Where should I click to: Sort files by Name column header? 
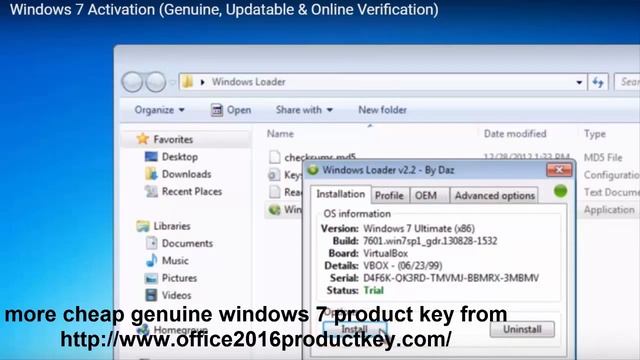pos(280,134)
